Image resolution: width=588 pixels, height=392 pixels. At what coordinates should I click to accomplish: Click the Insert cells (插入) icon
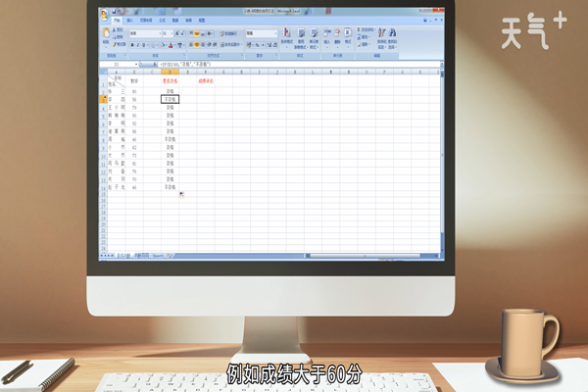(326, 32)
